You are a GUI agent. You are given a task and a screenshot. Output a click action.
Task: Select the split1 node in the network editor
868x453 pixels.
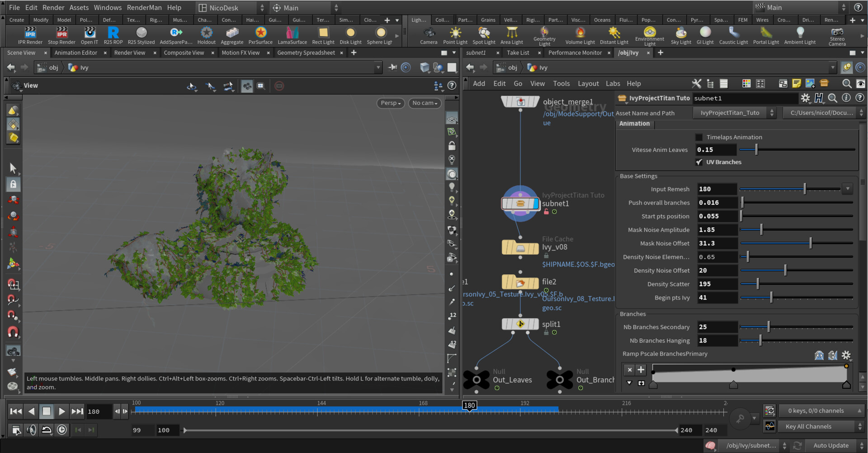point(520,324)
